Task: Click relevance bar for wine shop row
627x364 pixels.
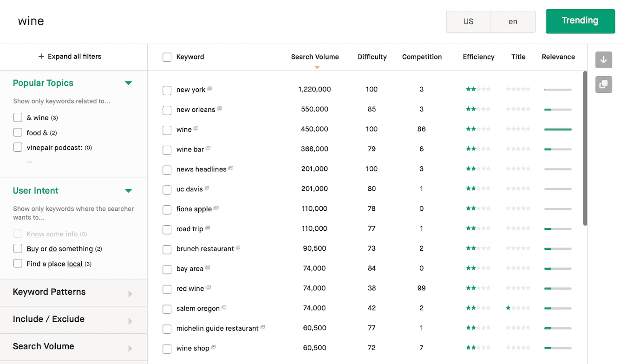Action: click(558, 348)
